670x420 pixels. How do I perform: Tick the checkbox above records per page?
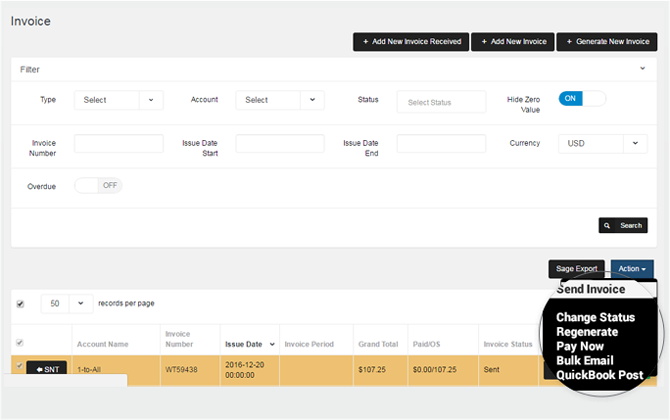(x=20, y=303)
